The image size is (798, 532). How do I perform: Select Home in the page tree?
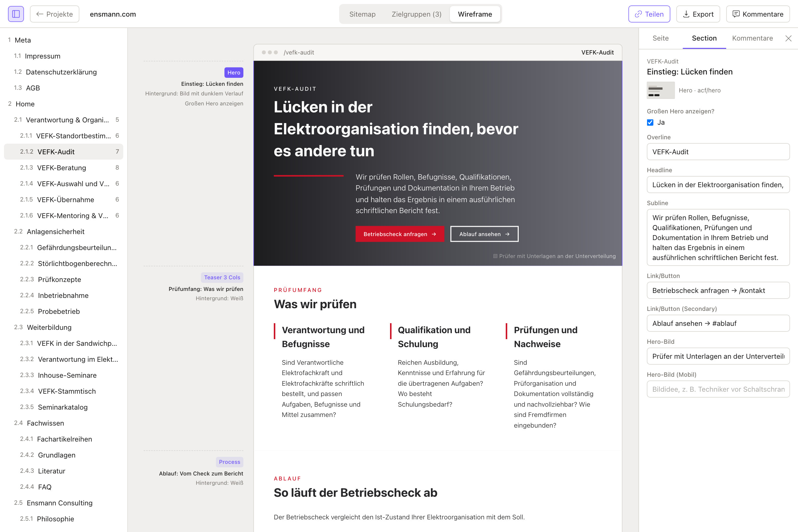[64, 104]
